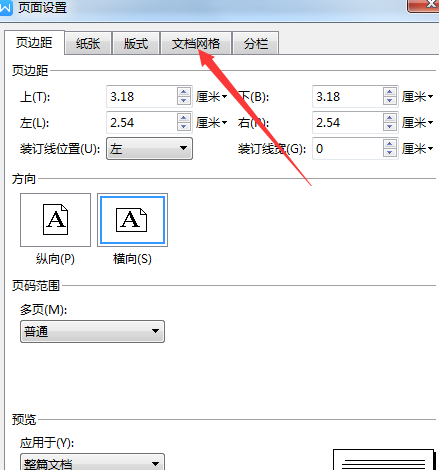Increase gutter width 装订线宽 with up arrow
Screen dimensions: 439x470
[390, 144]
